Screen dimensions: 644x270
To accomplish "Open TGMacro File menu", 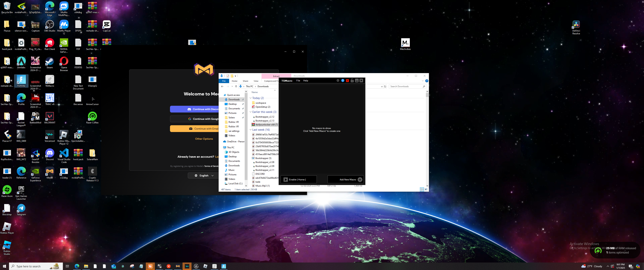I will tap(298, 81).
